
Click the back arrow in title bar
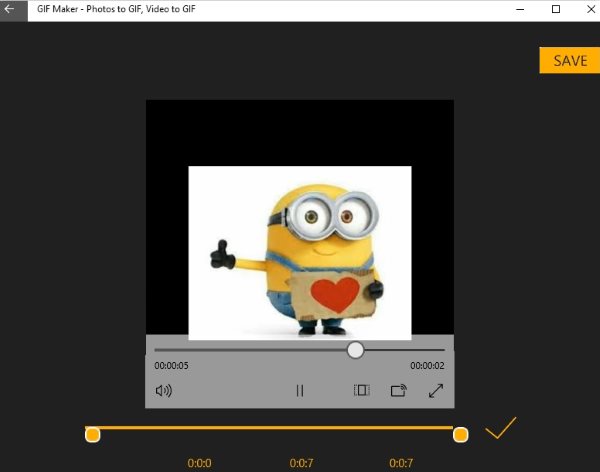click(10, 8)
